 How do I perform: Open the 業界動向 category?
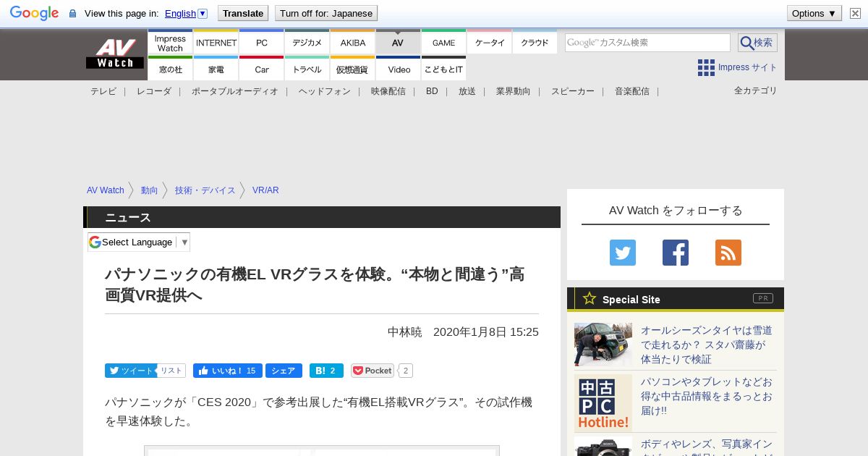[514, 91]
